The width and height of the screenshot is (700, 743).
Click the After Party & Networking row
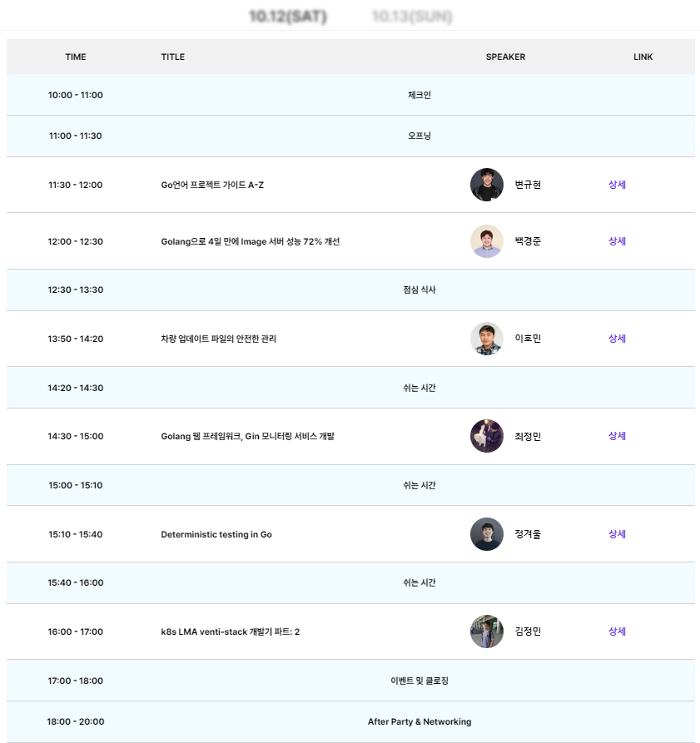[350, 721]
